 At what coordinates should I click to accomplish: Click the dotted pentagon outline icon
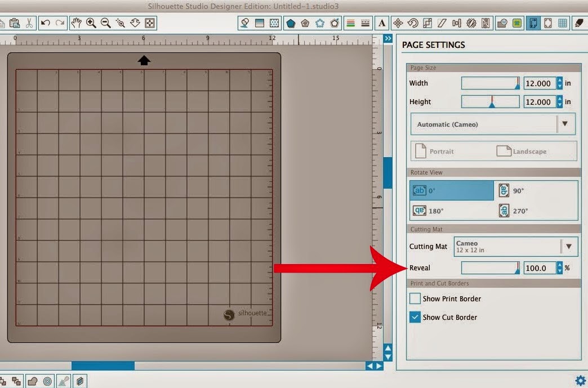pos(320,23)
